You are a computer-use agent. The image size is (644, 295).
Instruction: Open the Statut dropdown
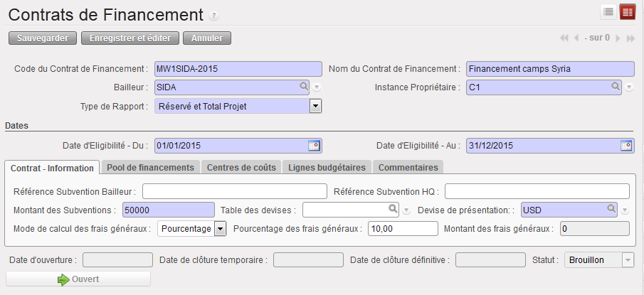pyautogui.click(x=628, y=260)
